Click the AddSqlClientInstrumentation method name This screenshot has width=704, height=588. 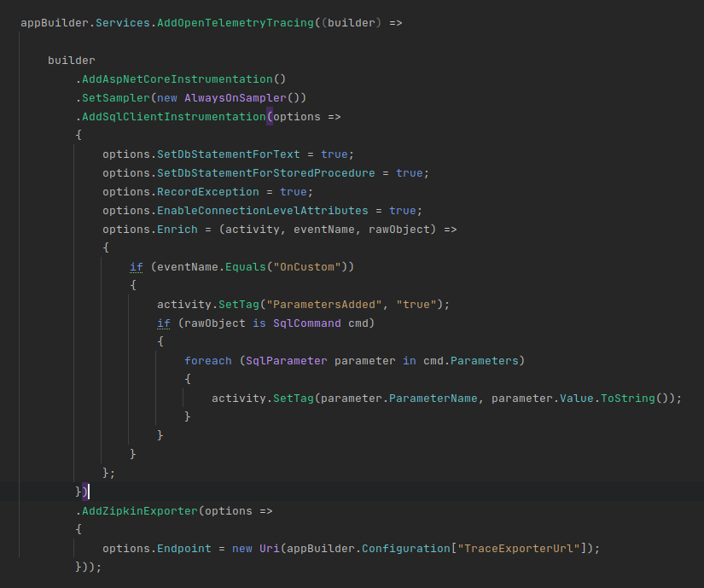click(x=175, y=116)
